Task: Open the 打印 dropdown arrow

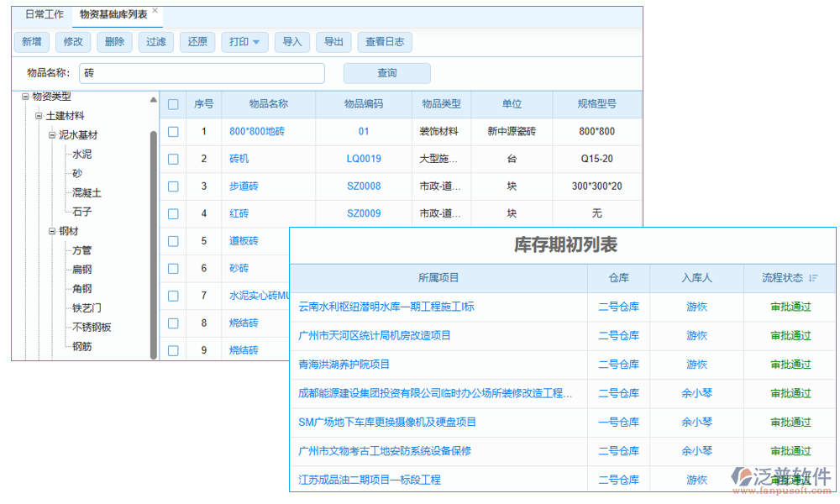Action: tap(256, 41)
